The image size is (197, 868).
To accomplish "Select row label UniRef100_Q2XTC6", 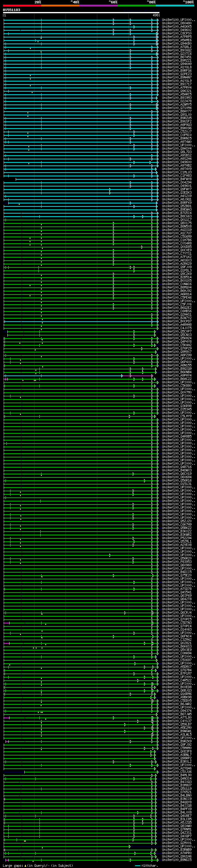I will click(x=177, y=54).
